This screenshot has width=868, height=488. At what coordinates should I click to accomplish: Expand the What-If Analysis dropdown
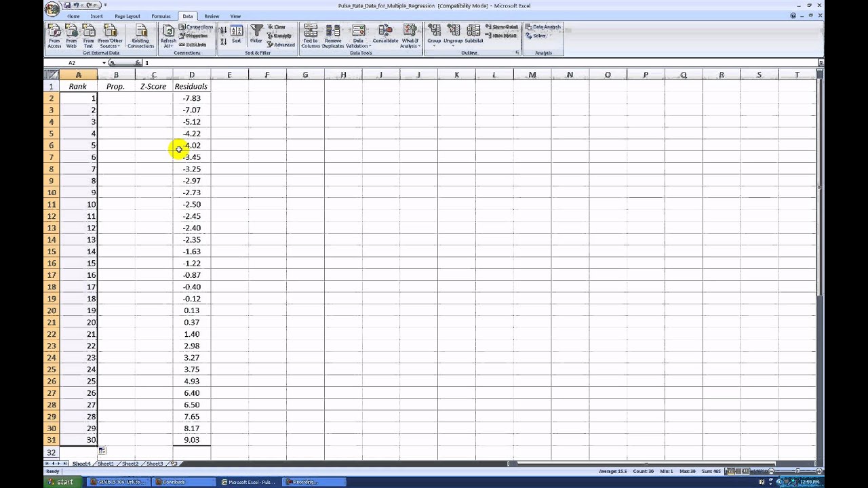(x=410, y=43)
